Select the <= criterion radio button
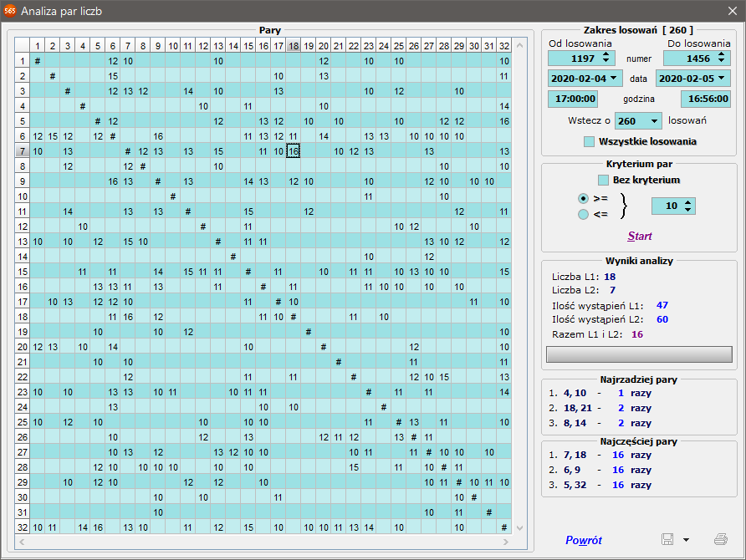Image resolution: width=746 pixels, height=560 pixels. tap(583, 215)
